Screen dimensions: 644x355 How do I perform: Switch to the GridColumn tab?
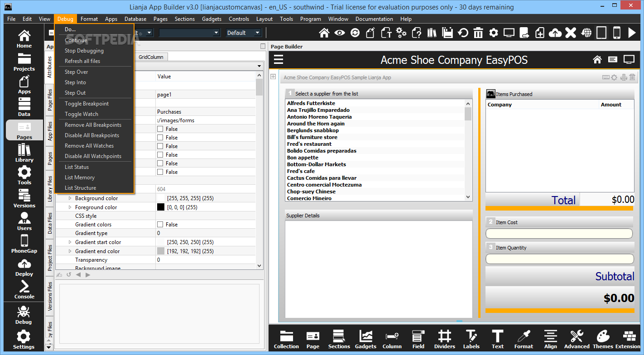coord(152,57)
